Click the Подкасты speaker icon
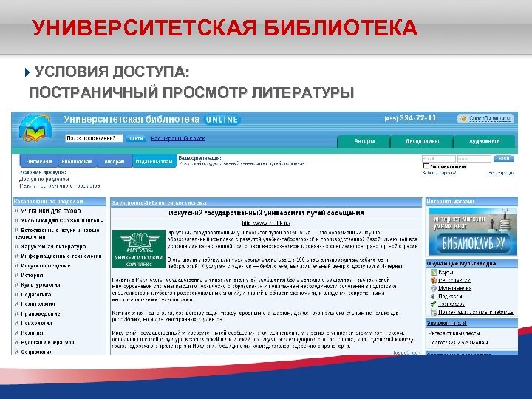The image size is (532, 399). [433, 296]
